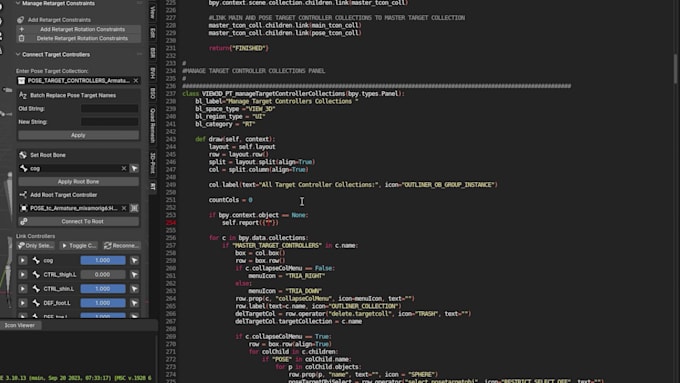Switch to the BSO sidebar tab
This screenshot has width=680, height=383.
tap(153, 93)
